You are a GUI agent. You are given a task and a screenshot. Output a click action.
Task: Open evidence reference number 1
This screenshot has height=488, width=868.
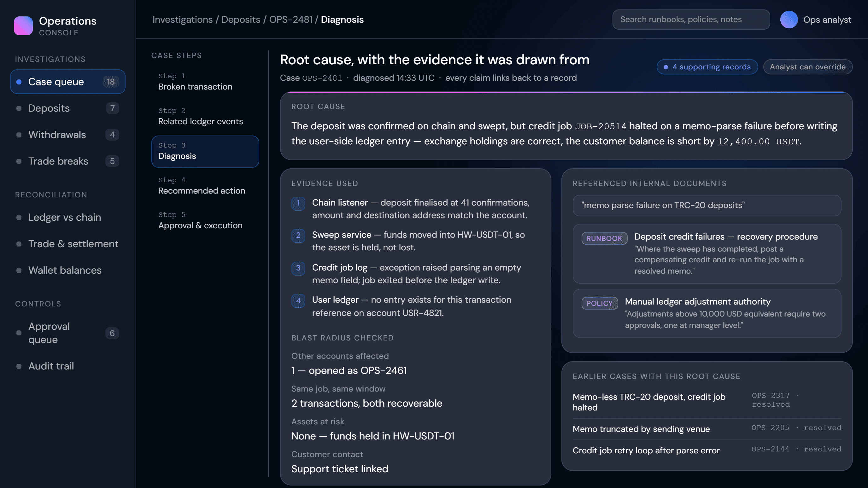click(x=298, y=203)
